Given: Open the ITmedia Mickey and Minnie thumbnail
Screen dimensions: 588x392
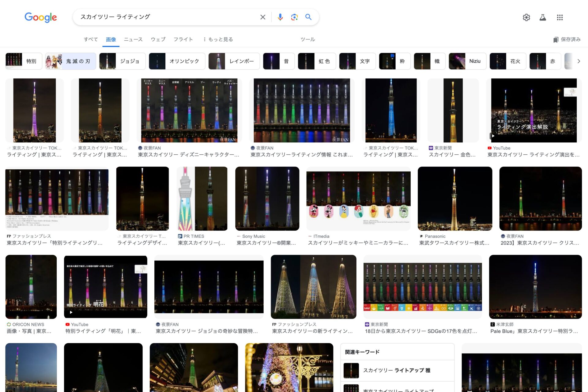Looking at the screenshot, I should coord(358,198).
